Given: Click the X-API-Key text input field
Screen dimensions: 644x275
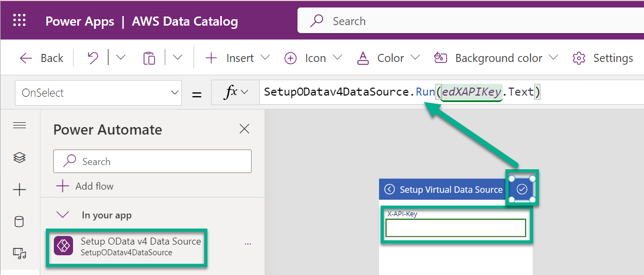Looking at the screenshot, I should (456, 228).
